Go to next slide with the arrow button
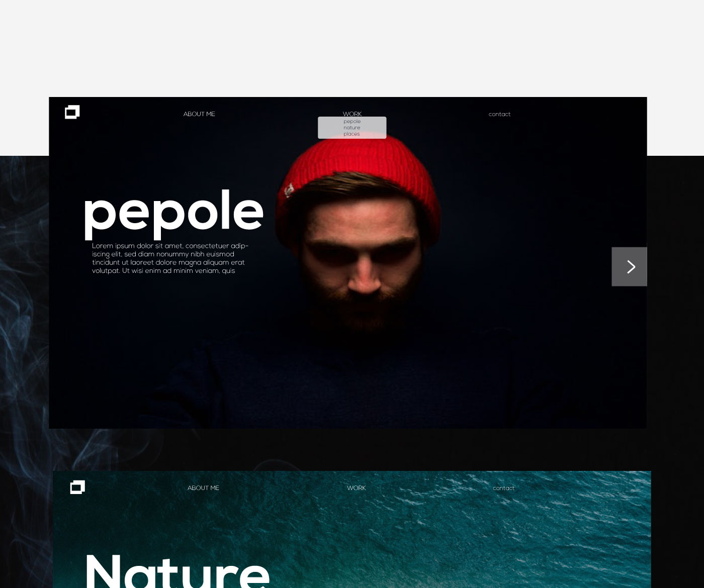Viewport: 704px width, 588px height. pyautogui.click(x=629, y=266)
